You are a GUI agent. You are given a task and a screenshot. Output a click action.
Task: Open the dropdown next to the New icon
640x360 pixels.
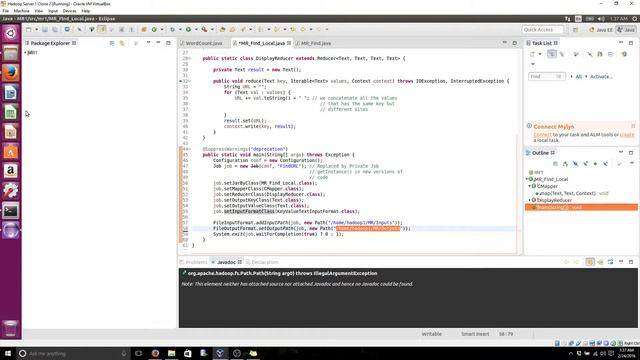(36, 29)
